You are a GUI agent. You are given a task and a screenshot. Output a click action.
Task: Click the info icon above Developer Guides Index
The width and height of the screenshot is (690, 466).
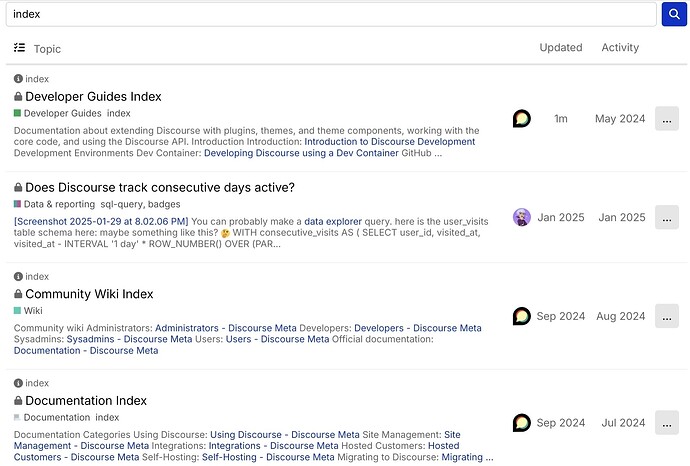pos(18,79)
